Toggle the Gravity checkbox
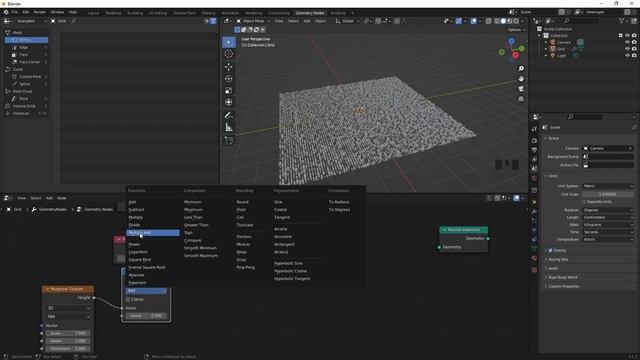Viewport: 640px width, 360px height. click(550, 250)
